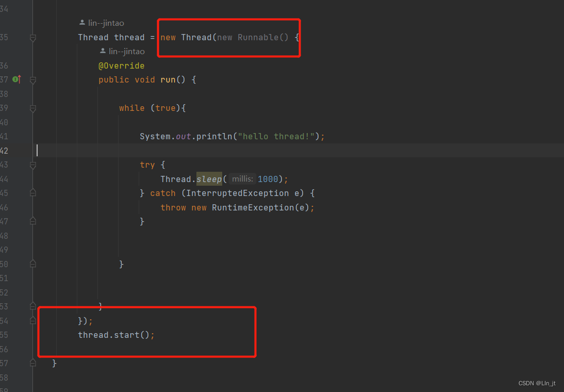Click the 'public void' modifiers

tap(127, 80)
